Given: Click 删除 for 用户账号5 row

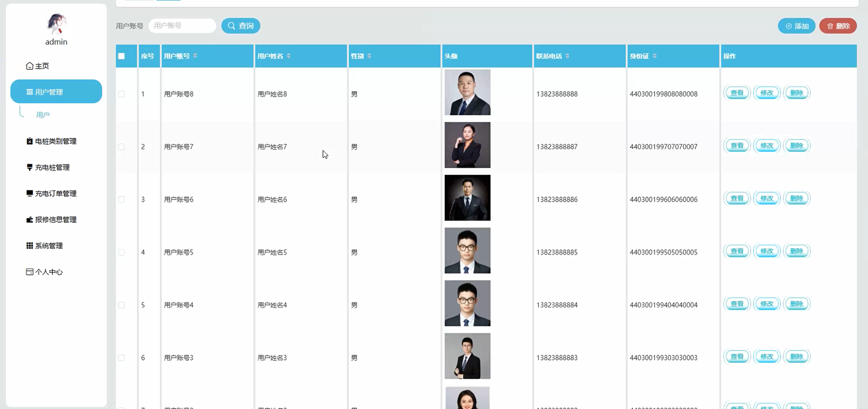Looking at the screenshot, I should click(797, 251).
